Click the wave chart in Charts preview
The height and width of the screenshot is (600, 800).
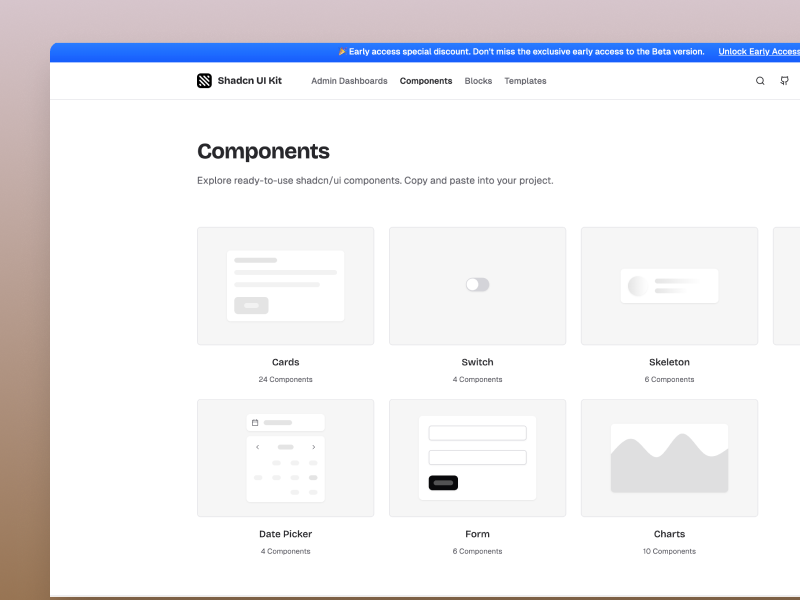pyautogui.click(x=669, y=455)
